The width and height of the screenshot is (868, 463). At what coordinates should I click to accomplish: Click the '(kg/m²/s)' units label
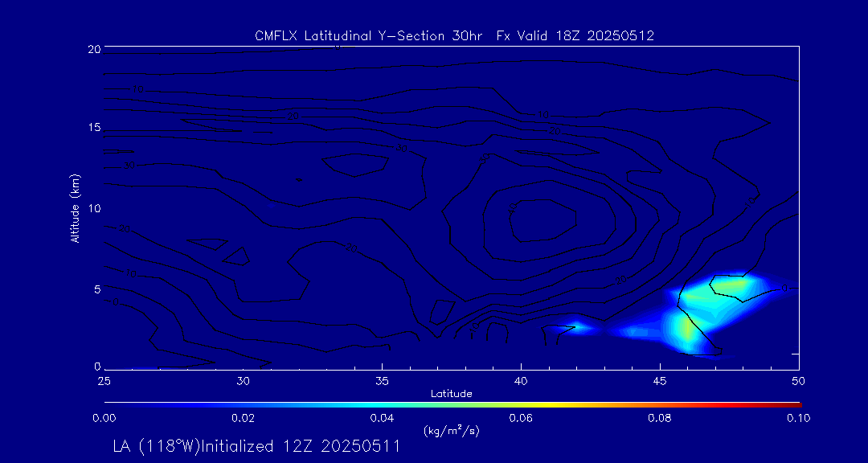pos(451,431)
